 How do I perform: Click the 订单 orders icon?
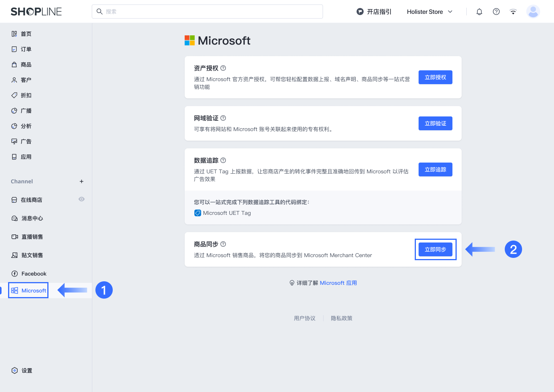(x=14, y=49)
